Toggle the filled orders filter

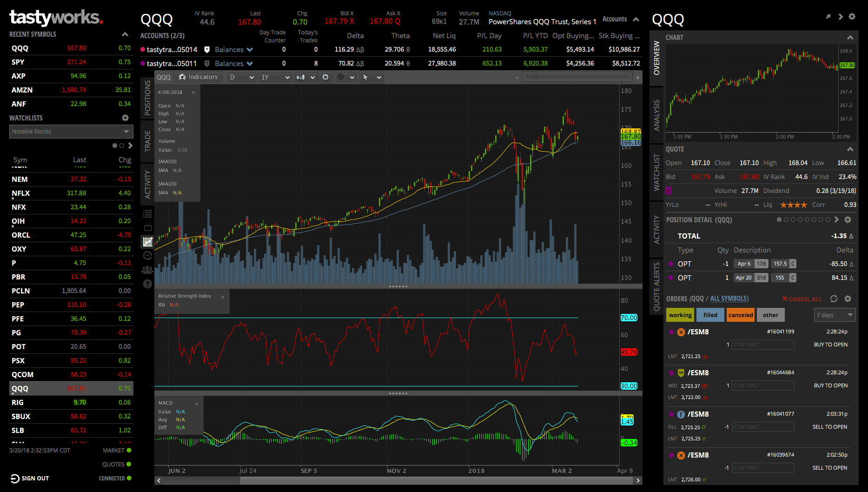710,315
